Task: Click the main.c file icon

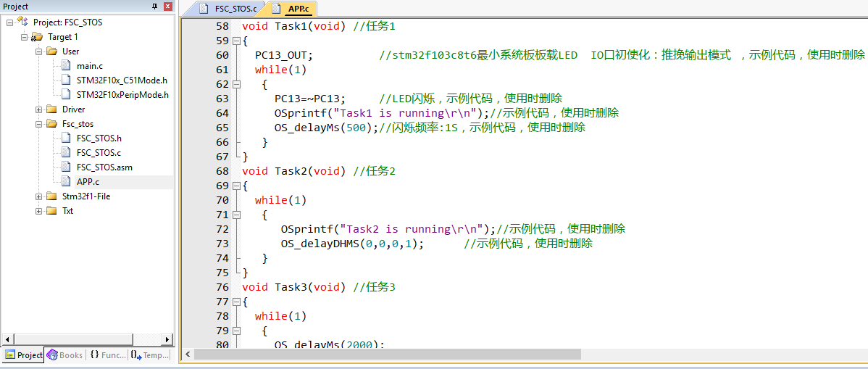Action: pos(66,66)
